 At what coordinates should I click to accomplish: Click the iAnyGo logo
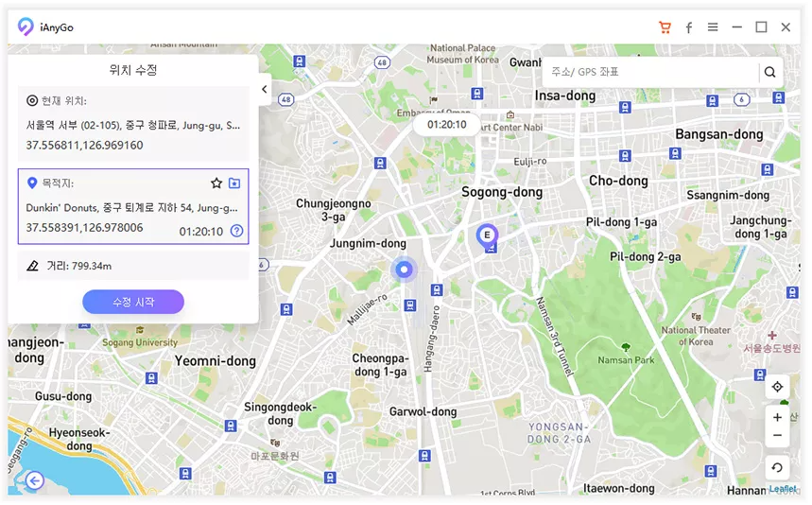coord(26,26)
